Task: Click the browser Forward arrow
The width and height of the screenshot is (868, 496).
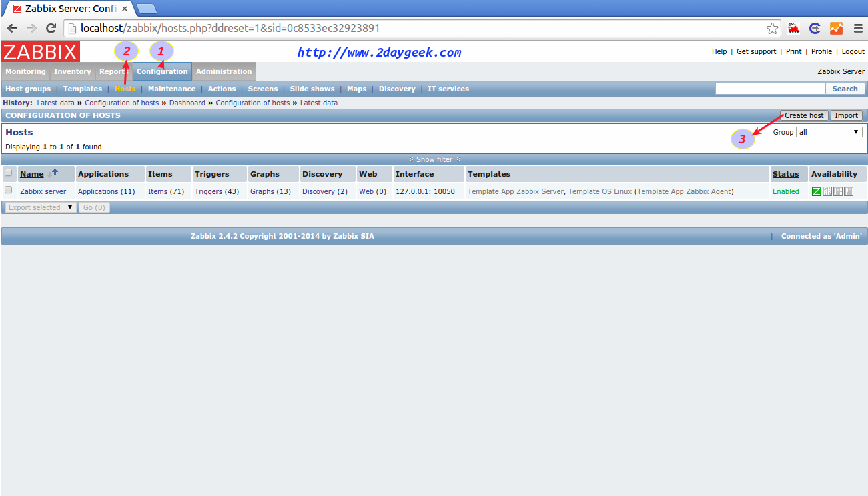Action: click(31, 29)
